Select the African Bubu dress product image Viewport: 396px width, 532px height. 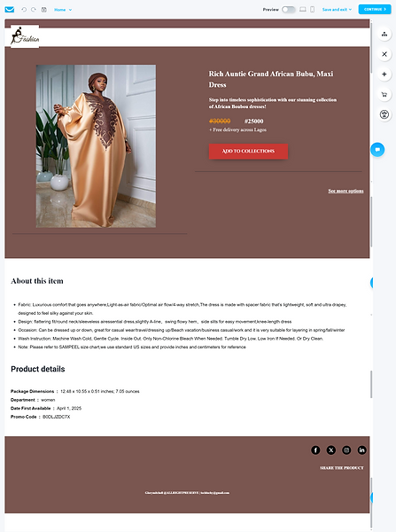pyautogui.click(x=96, y=146)
